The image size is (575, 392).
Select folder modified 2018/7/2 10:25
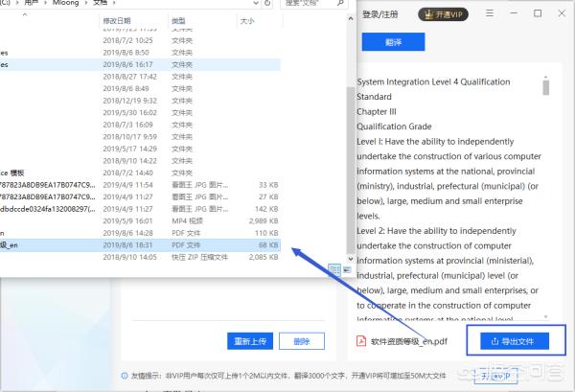(139, 40)
